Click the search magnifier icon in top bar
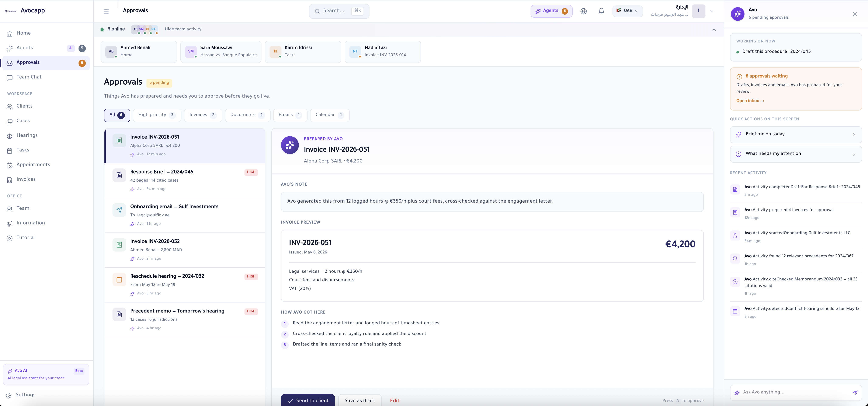868x406 pixels. 317,11
